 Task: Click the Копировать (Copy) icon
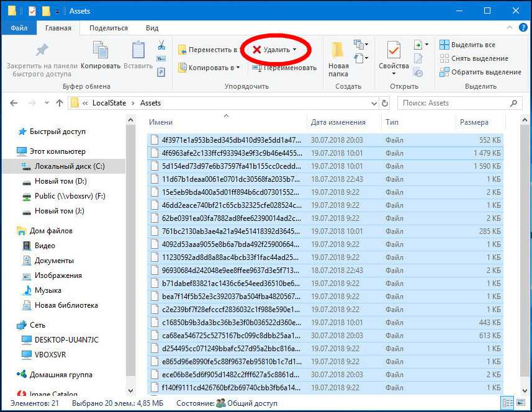click(x=101, y=52)
